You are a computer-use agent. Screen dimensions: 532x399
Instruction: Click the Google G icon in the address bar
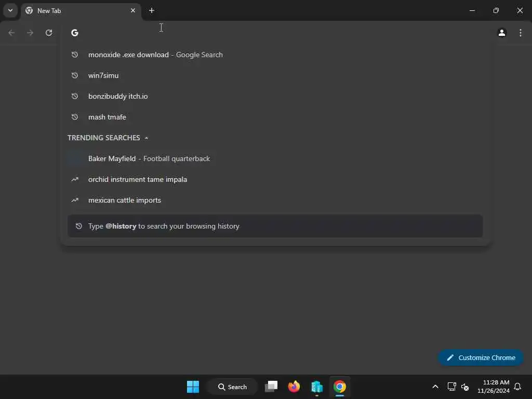75,33
